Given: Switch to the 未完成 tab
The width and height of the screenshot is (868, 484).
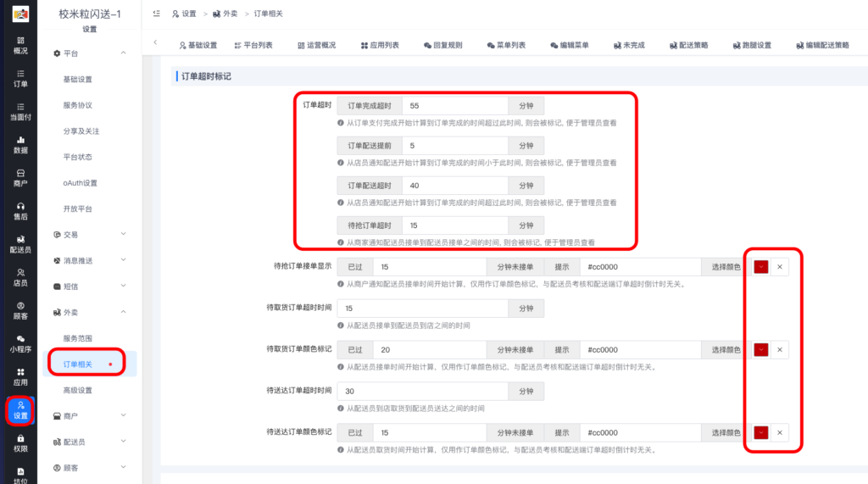Looking at the screenshot, I should tap(629, 46).
